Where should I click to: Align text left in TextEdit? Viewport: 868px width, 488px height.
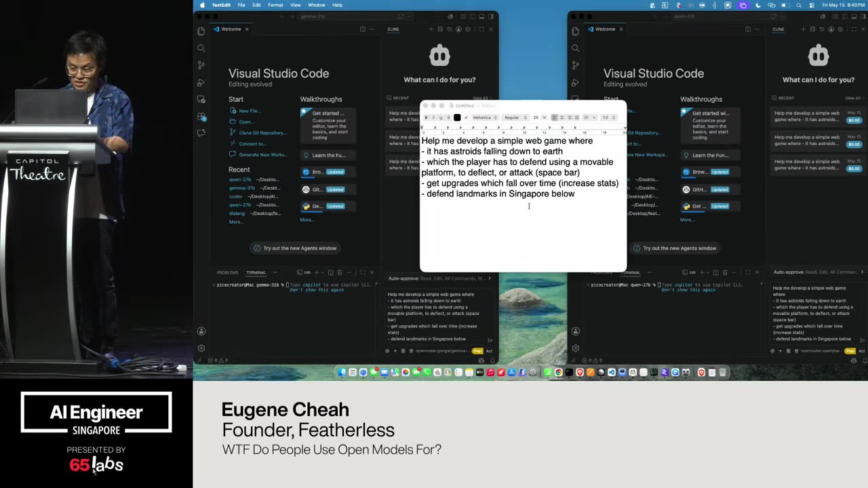[554, 117]
